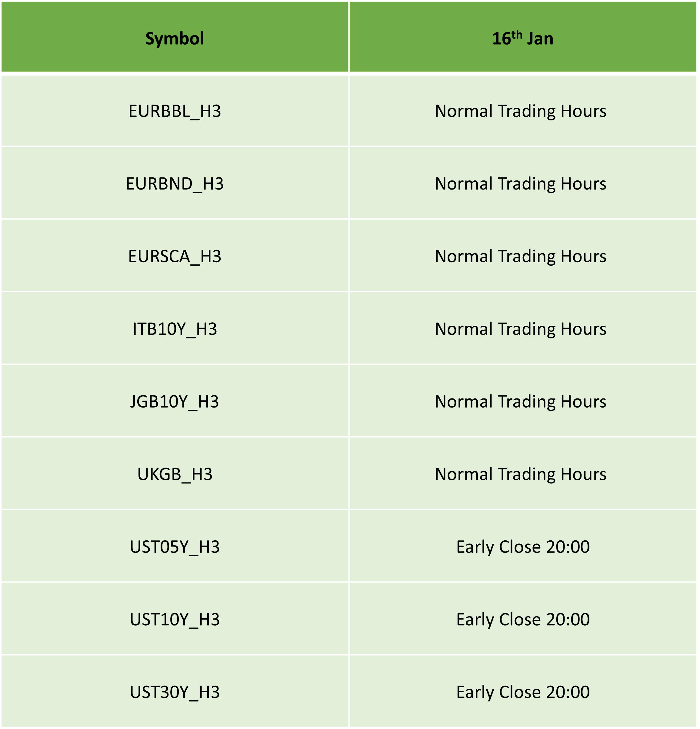Select the UKGB_H3 symbol cell

pyautogui.click(x=175, y=473)
